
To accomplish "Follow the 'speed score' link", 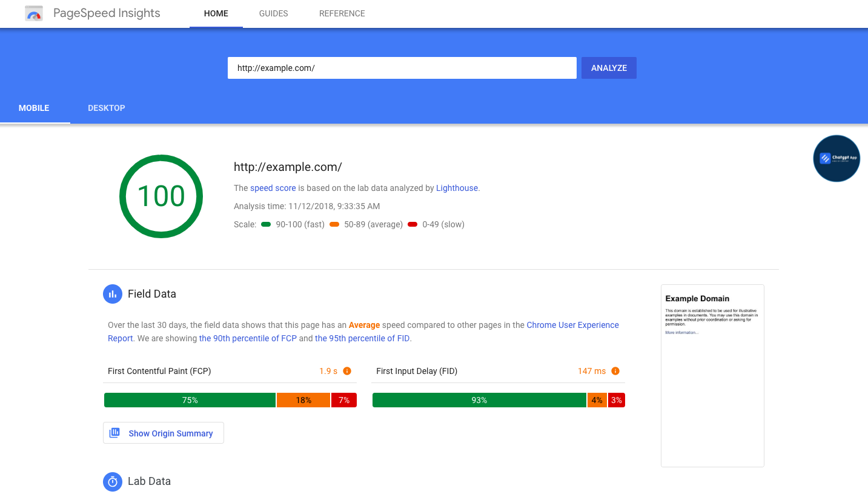I will [273, 188].
